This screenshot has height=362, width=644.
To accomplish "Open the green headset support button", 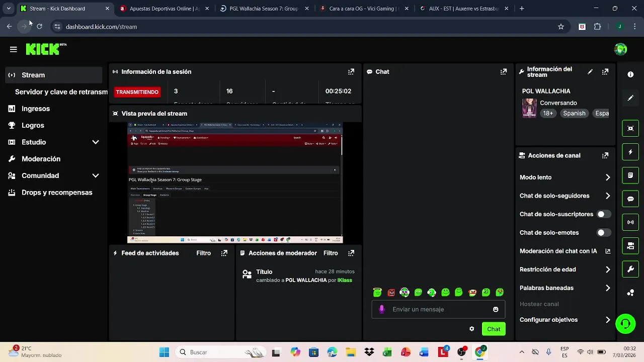I will (x=625, y=324).
